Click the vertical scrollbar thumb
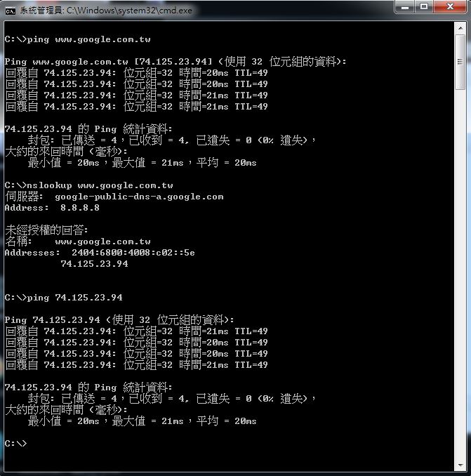Screen dimensions: 471x476 pyautogui.click(x=460, y=62)
